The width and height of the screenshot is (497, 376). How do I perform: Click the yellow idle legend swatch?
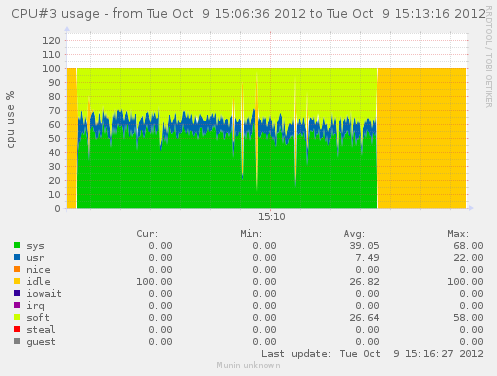point(17,281)
